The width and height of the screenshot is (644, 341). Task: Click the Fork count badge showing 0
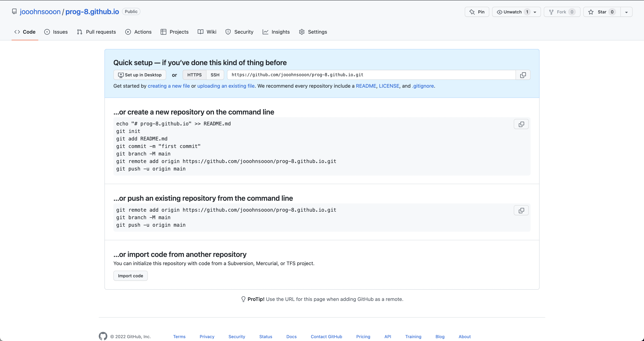[572, 12]
